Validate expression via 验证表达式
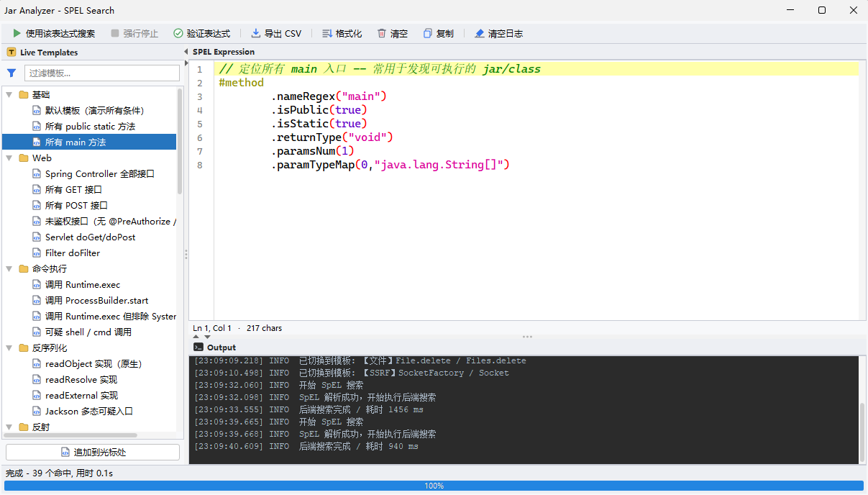This screenshot has height=495, width=868. pos(202,34)
